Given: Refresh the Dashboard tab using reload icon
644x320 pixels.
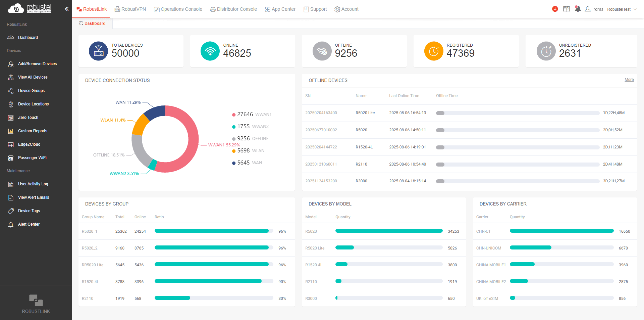Looking at the screenshot, I should 81,23.
